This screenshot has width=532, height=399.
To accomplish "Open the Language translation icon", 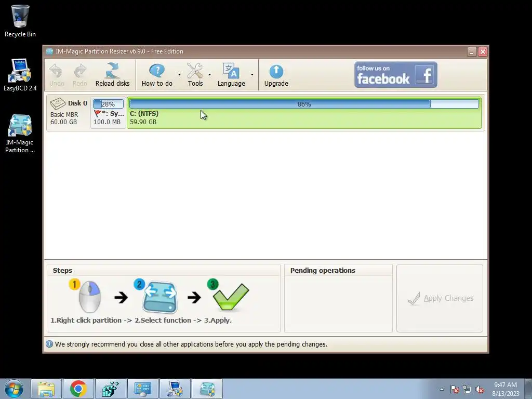I will [x=231, y=71].
